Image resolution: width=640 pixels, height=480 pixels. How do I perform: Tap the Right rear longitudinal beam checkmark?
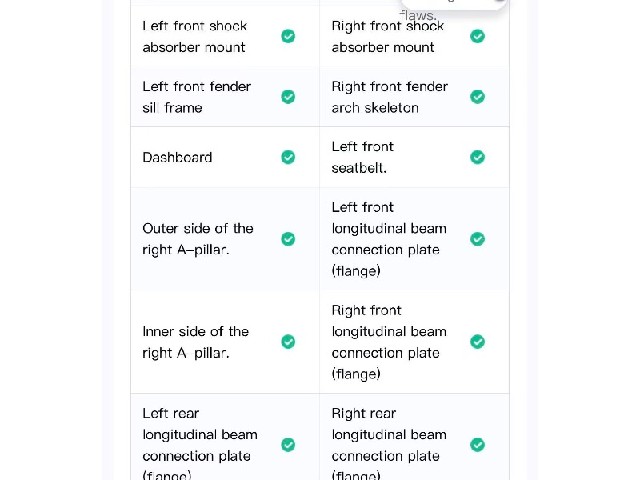(x=478, y=445)
